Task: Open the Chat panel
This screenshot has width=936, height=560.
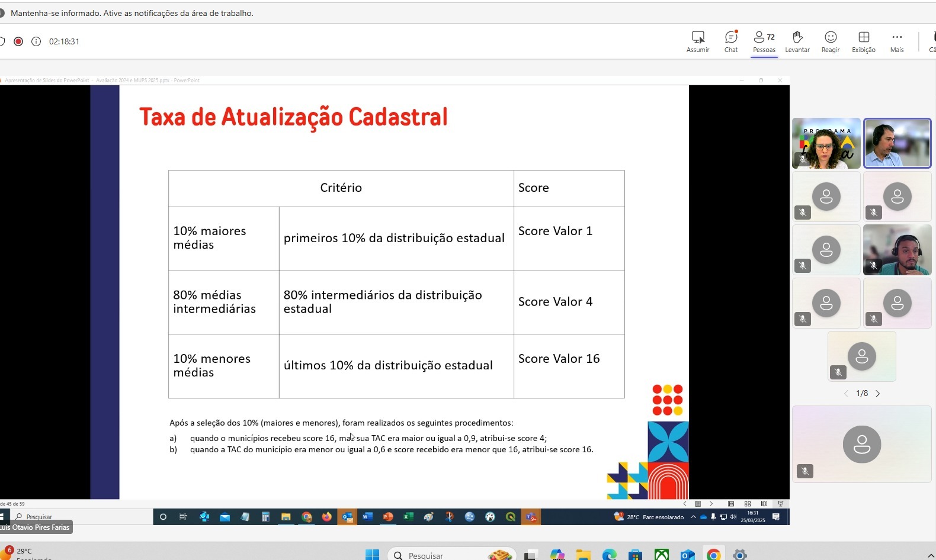Action: click(731, 41)
